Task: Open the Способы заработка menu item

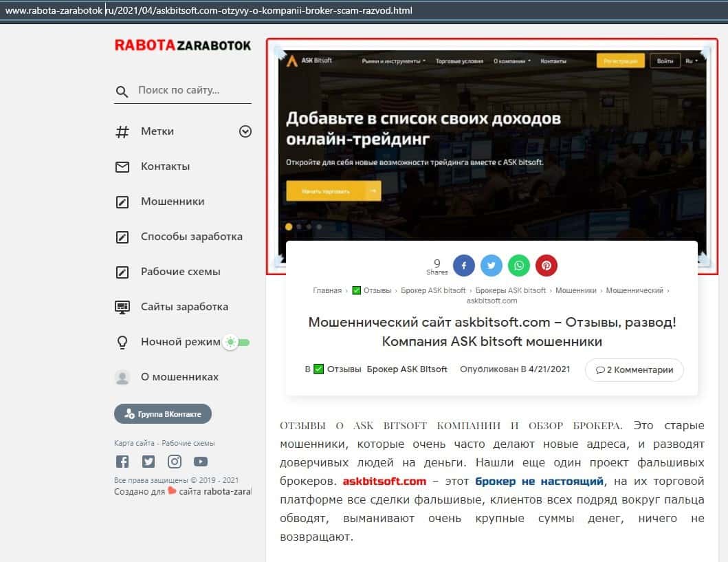Action: tap(192, 237)
